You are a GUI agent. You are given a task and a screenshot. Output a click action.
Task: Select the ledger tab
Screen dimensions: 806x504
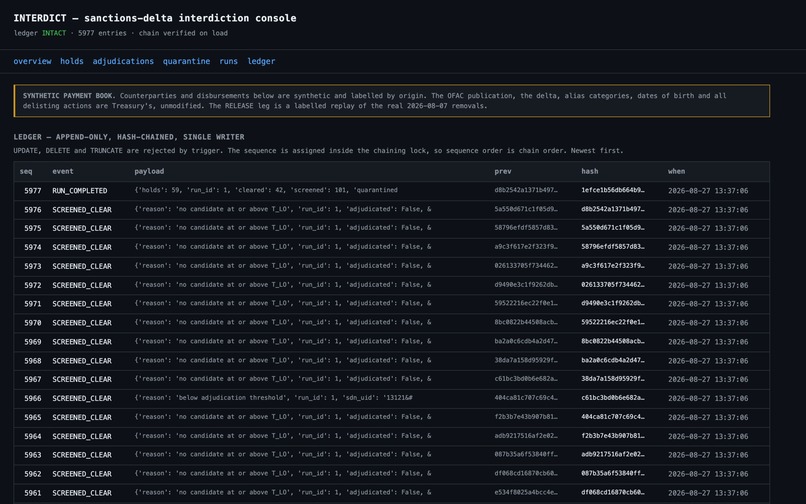pos(261,61)
